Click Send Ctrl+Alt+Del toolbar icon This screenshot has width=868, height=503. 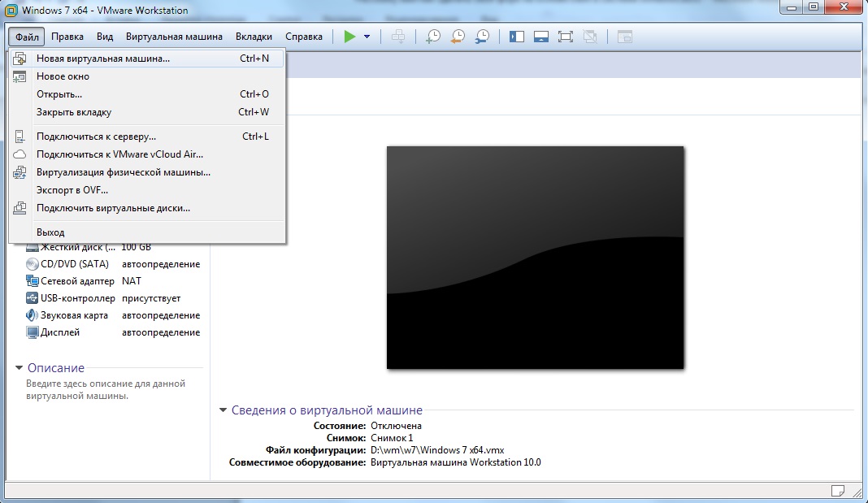click(398, 37)
